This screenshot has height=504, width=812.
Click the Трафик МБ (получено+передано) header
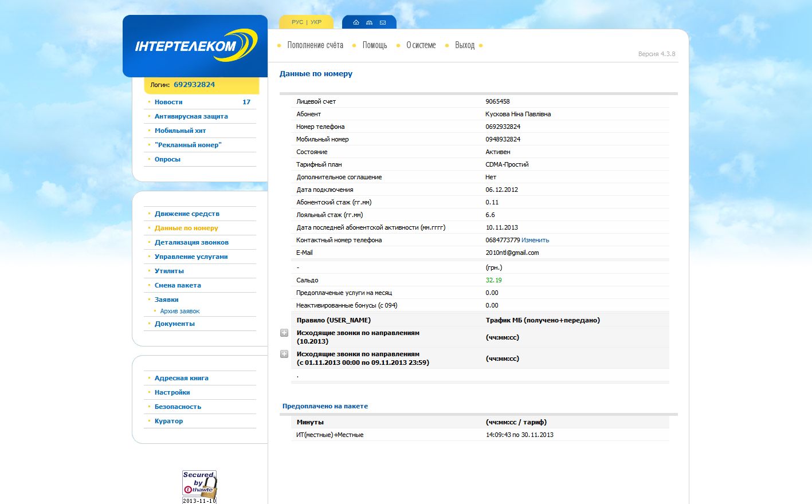[x=543, y=320]
